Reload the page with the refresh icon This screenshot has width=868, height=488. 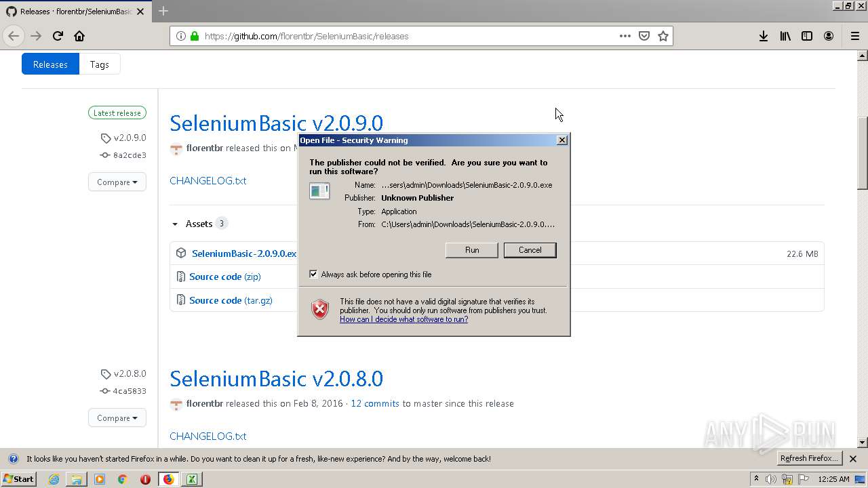point(58,36)
